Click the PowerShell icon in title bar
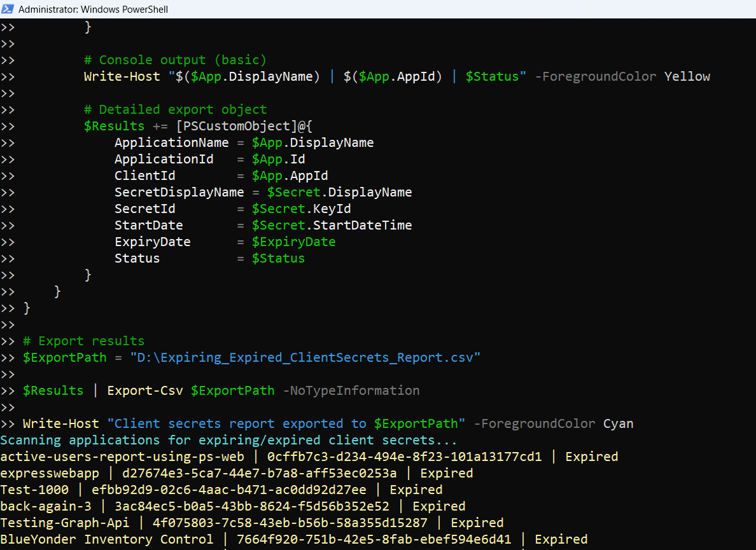756x550 pixels. 8,10
